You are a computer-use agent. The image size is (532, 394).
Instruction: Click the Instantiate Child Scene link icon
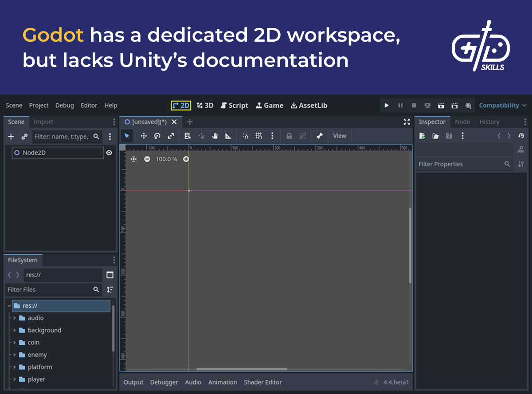[x=24, y=137]
